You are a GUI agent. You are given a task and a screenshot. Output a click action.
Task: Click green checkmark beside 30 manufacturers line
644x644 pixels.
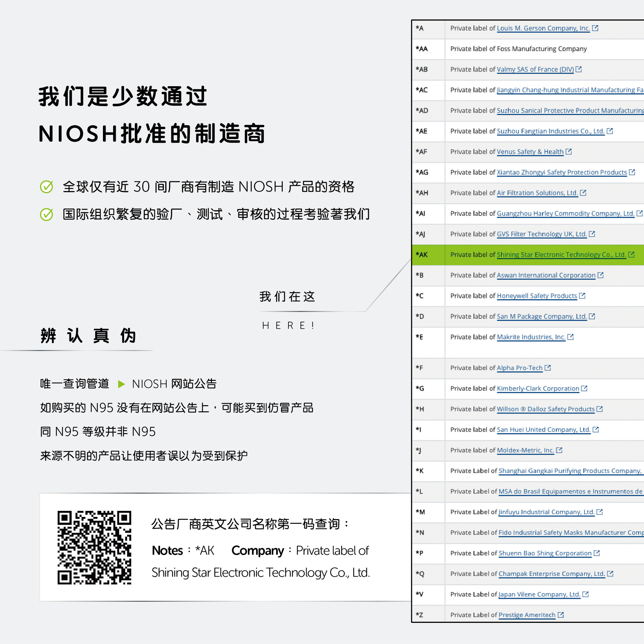pos(47,187)
